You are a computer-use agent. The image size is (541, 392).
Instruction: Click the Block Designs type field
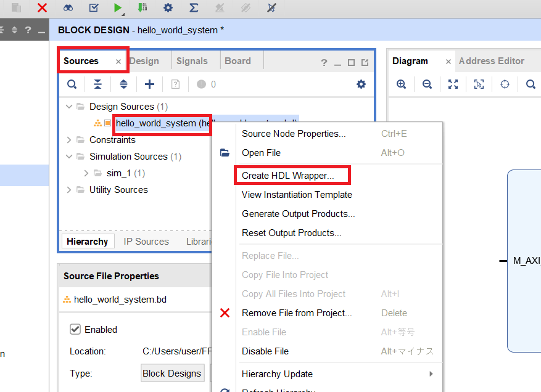pos(172,373)
